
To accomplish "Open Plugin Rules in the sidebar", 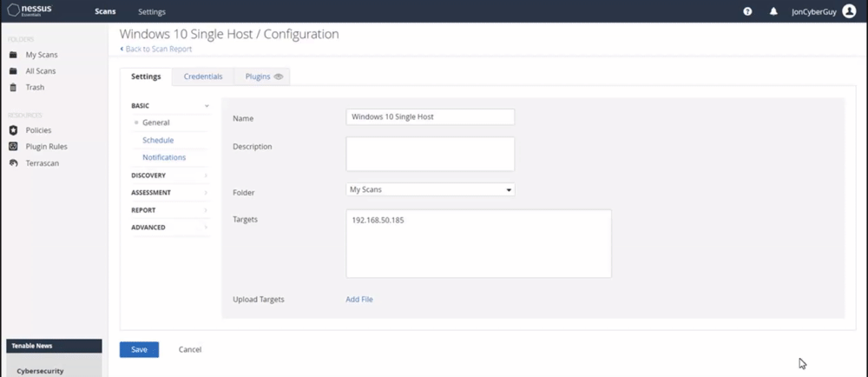I will (x=47, y=147).
